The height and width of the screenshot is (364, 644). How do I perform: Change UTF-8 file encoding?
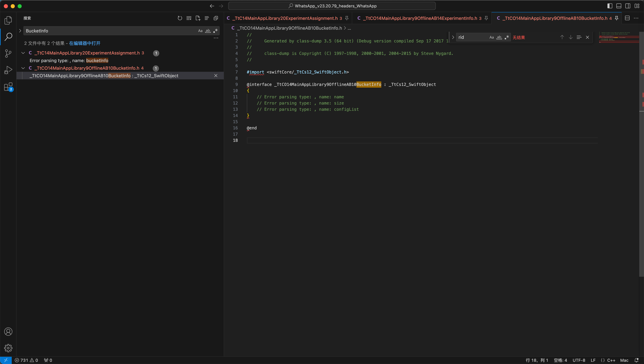tap(579, 360)
